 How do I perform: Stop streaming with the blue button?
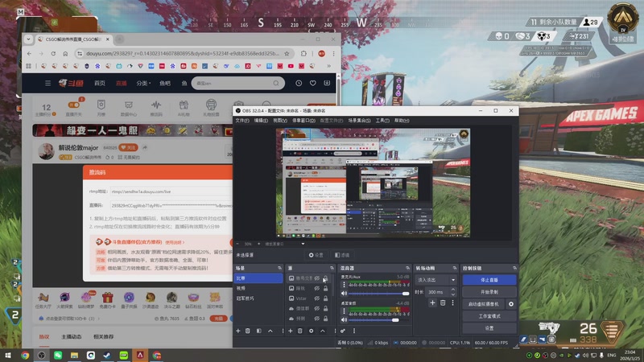[489, 280]
